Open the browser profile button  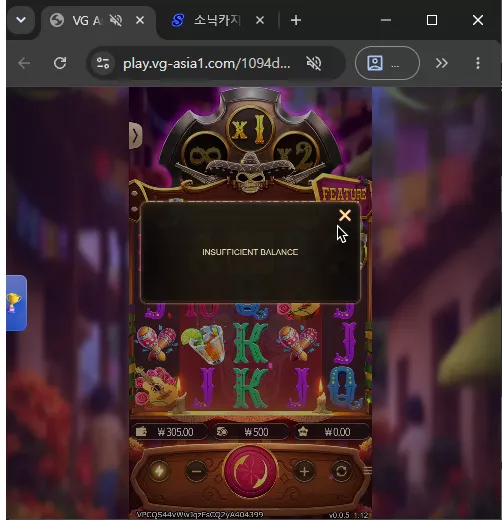pos(387,63)
